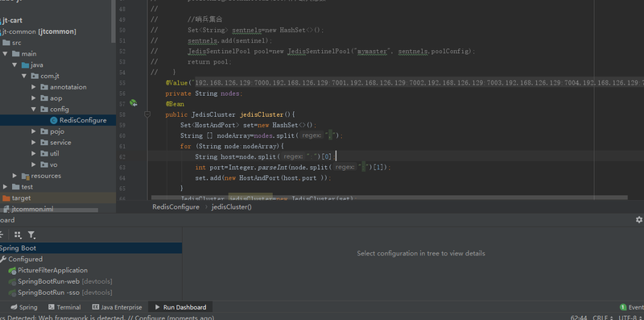Click the @Bean annotation on line 57
644x320 pixels.
pyautogui.click(x=175, y=104)
